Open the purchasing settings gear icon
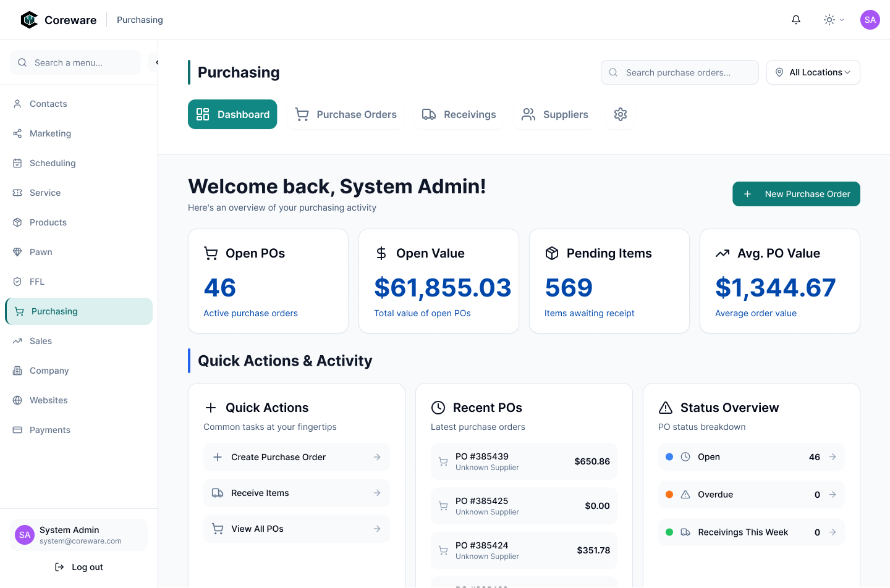This screenshot has height=588, width=890. (x=621, y=114)
